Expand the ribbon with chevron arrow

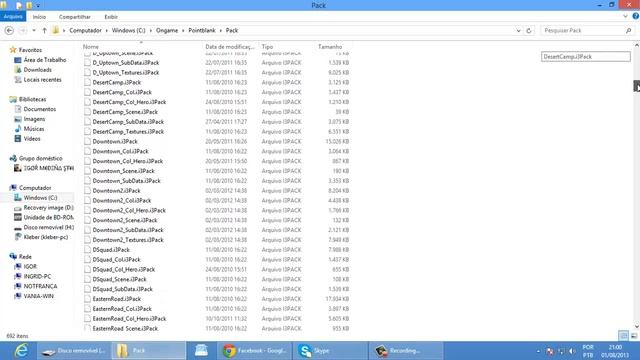coord(625,16)
